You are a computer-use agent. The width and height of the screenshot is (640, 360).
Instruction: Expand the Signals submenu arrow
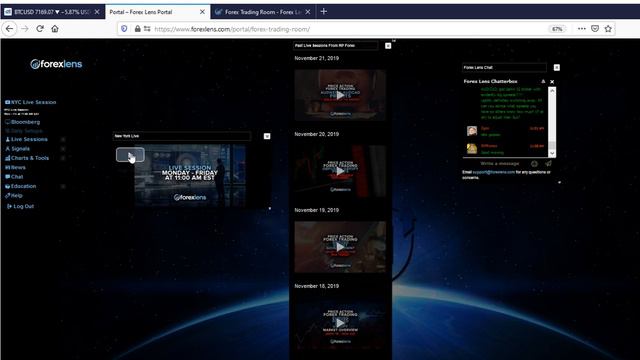pos(63,149)
